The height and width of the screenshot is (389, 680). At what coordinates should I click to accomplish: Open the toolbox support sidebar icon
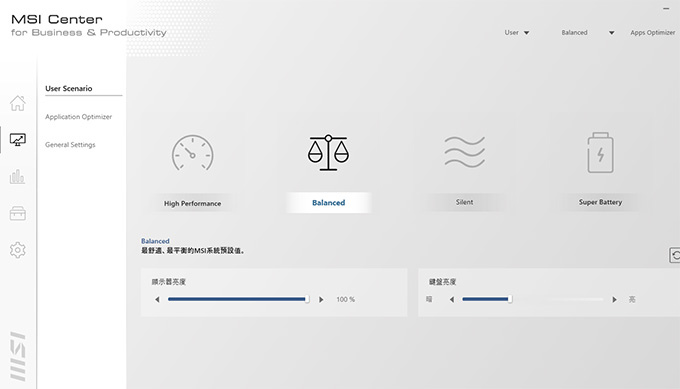tap(18, 213)
